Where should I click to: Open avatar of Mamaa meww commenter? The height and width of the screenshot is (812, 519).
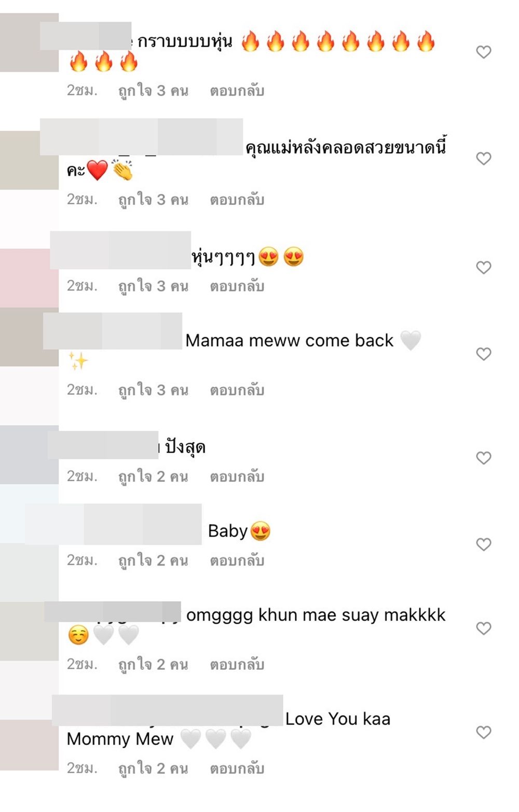(29, 337)
